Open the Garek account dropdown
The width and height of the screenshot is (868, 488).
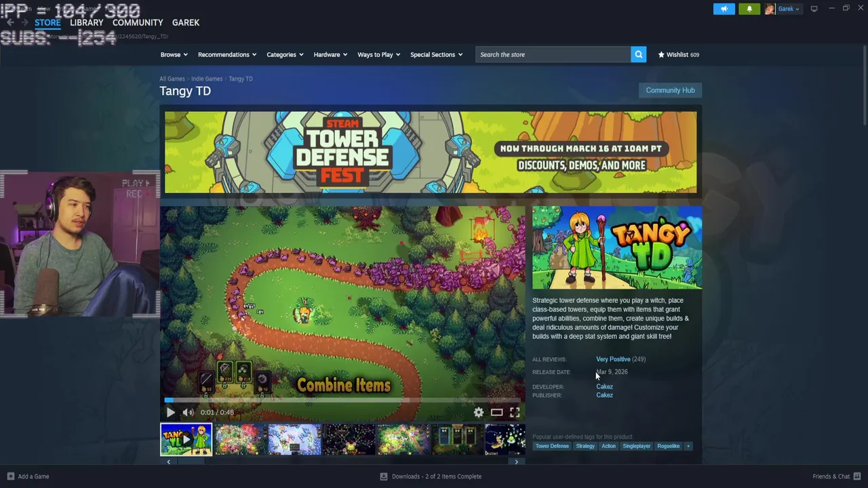(x=789, y=9)
